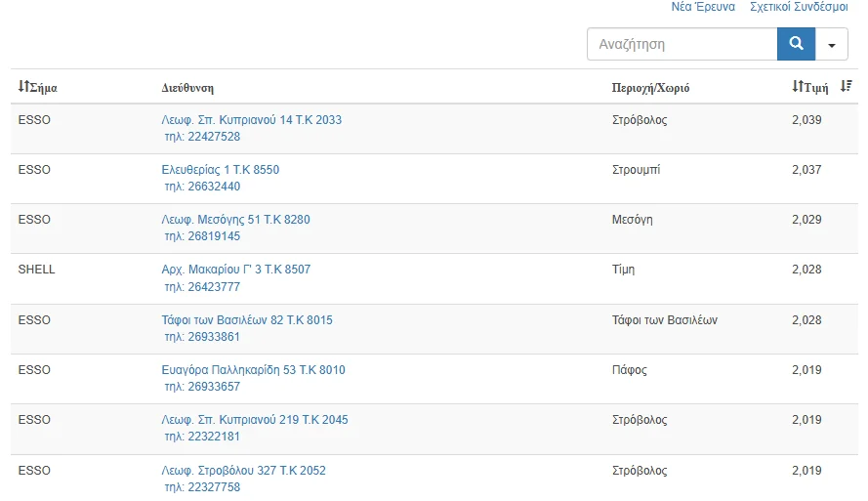Sort by the Τιμή column arrows icon
Viewport: 868px width, 501px height.
[797, 86]
